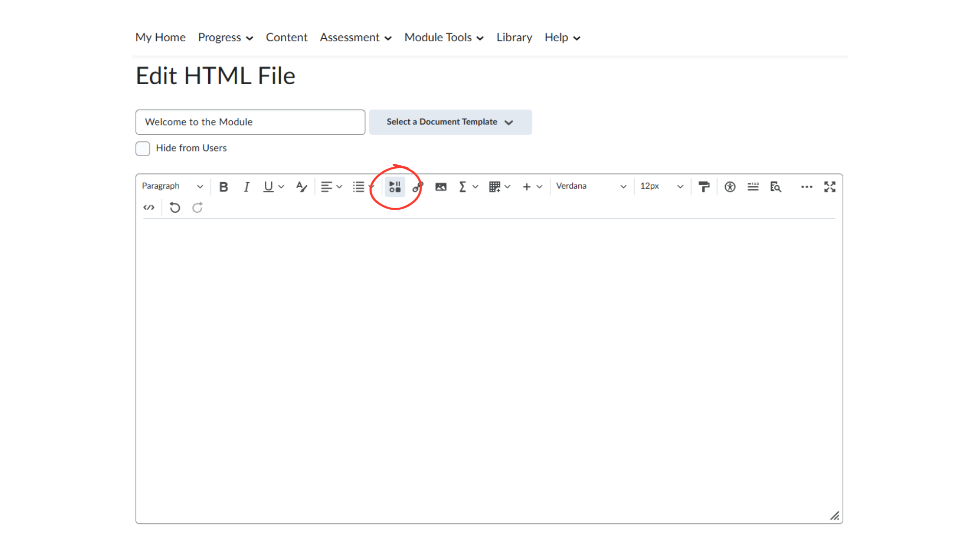
Task: Expand the Verdana font family dropdown
Action: [590, 186]
